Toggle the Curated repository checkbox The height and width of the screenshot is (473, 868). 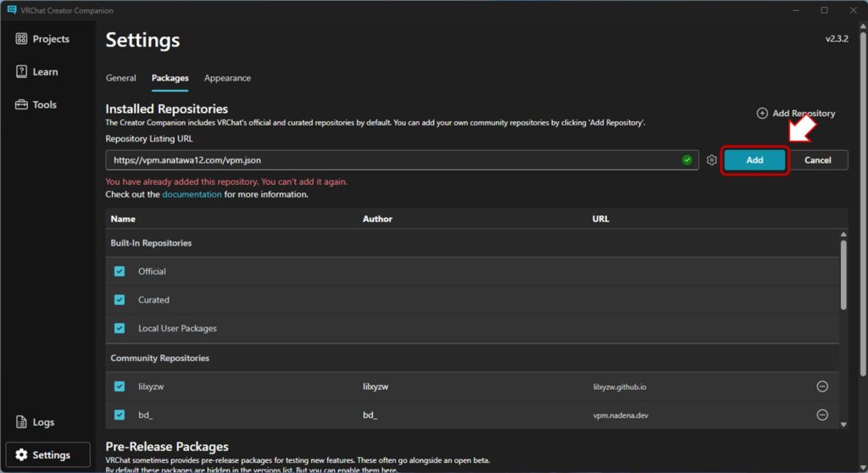click(x=120, y=300)
